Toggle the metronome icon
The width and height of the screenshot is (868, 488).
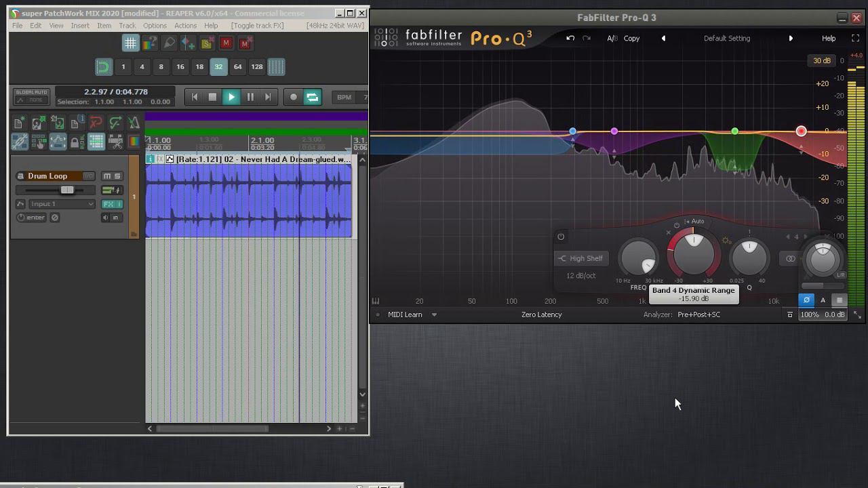[x=134, y=123]
